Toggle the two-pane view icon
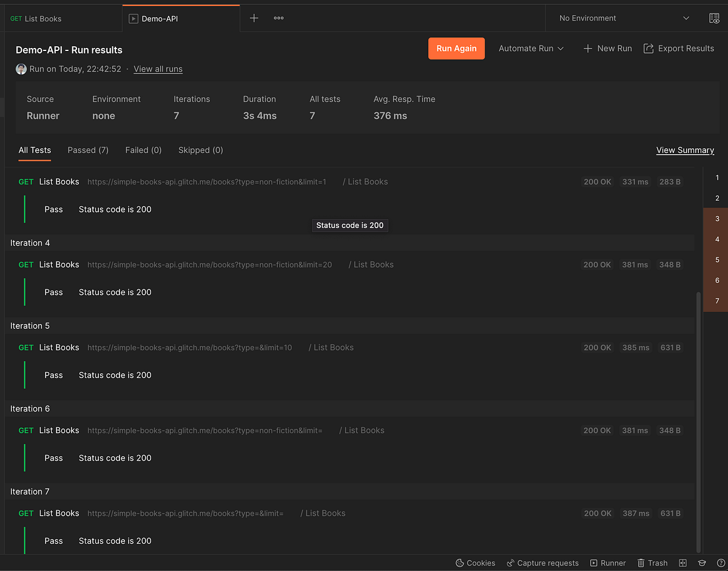The width and height of the screenshot is (728, 571). (682, 563)
